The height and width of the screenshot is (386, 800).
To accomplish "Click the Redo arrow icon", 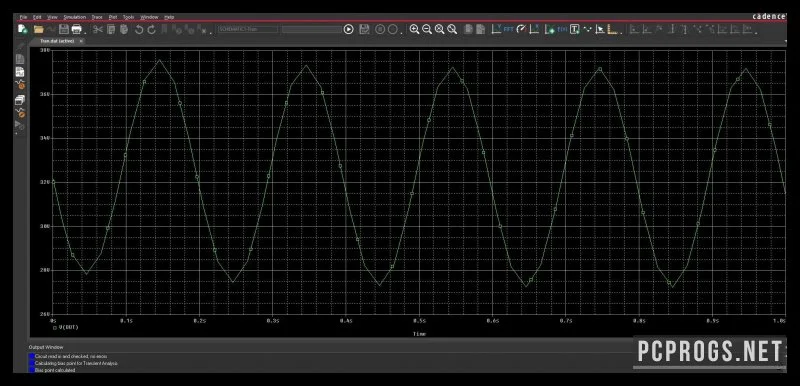I will tap(152, 29).
